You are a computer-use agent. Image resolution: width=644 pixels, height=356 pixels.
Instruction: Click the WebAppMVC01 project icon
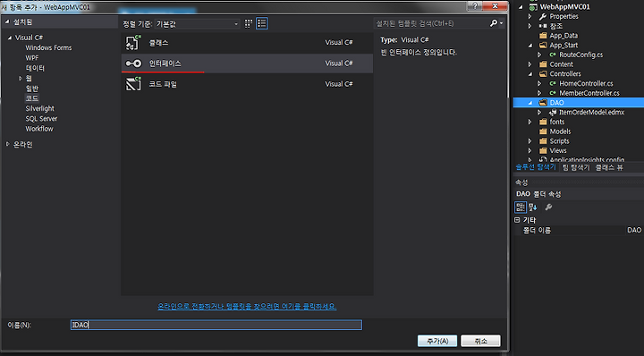click(x=533, y=7)
